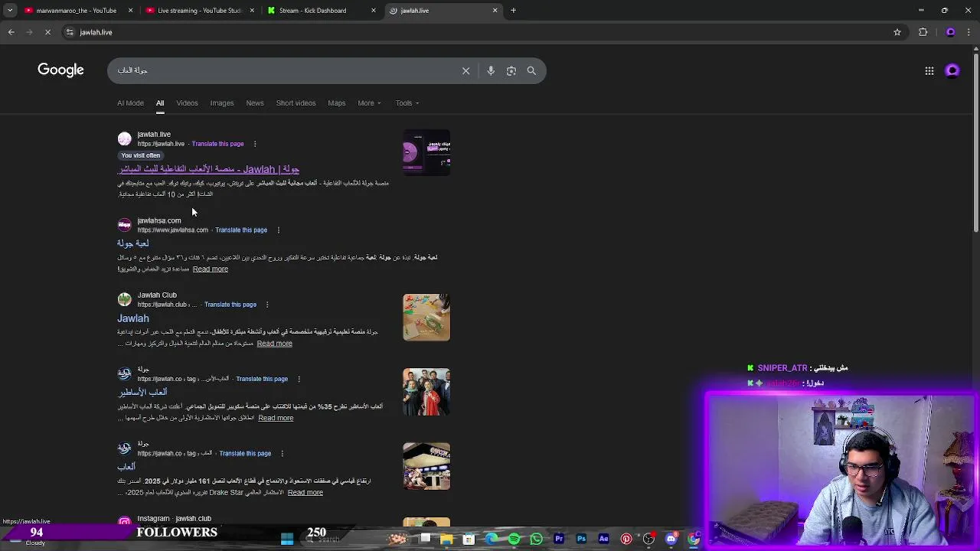The height and width of the screenshot is (551, 980).
Task: View site information icon in address bar
Action: [x=70, y=32]
